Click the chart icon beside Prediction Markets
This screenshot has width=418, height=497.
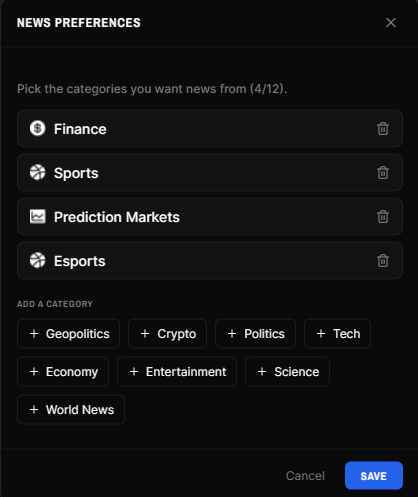tap(37, 217)
